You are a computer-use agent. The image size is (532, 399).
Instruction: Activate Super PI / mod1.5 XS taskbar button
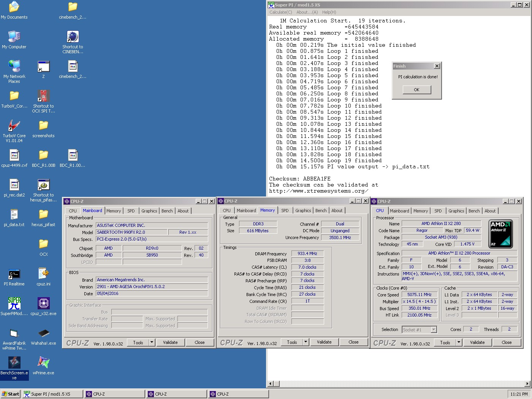(52, 394)
